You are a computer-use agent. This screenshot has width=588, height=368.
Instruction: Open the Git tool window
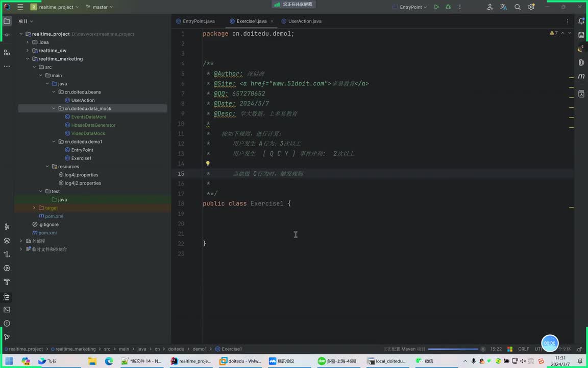click(7, 337)
